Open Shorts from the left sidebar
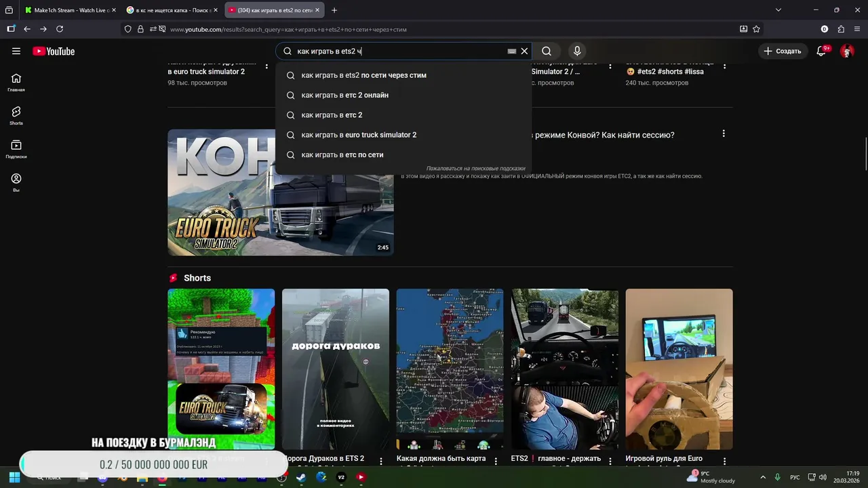868x488 pixels. coord(16,115)
